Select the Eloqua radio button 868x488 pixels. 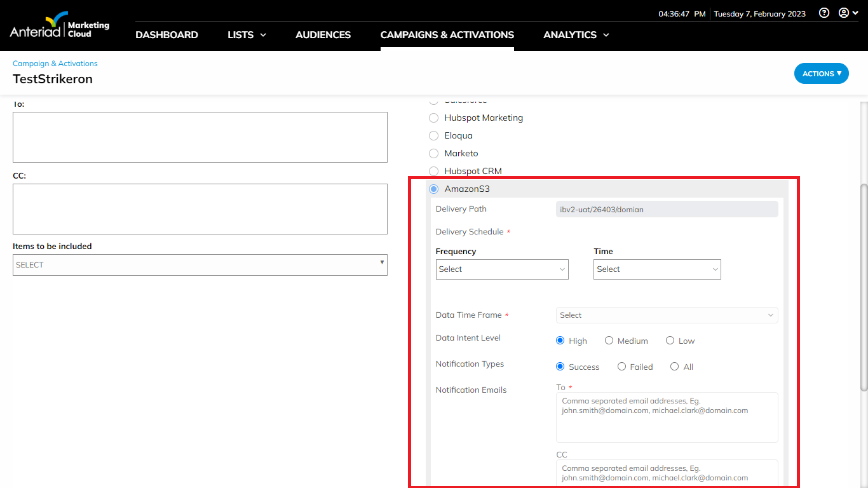tap(433, 135)
